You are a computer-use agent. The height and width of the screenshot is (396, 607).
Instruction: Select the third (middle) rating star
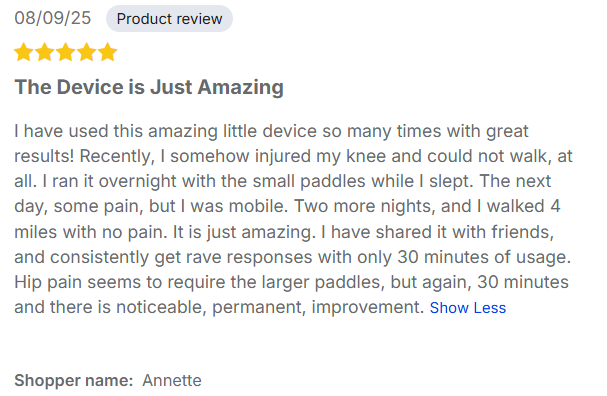coord(65,52)
